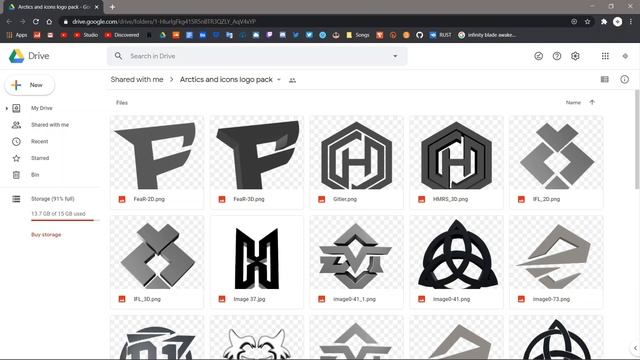This screenshot has height=360, width=640.
Task: Open the RUST bookmark
Action: click(441, 35)
